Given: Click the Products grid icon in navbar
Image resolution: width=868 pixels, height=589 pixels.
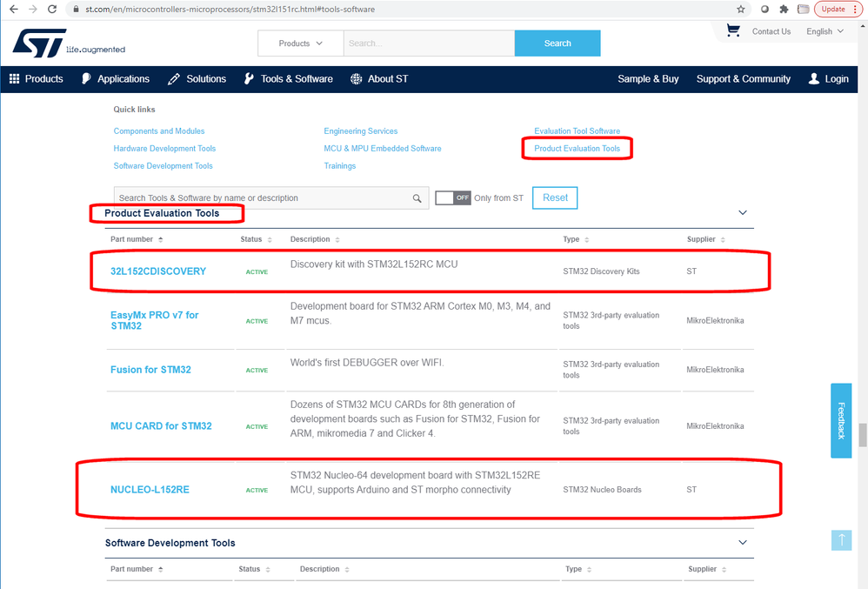Looking at the screenshot, I should [15, 78].
